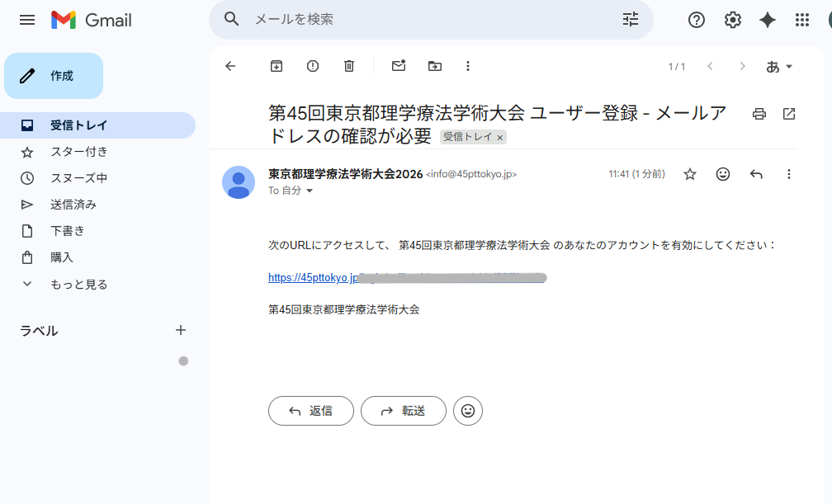The height and width of the screenshot is (504, 832).
Task: Click the Gmail logo
Action: point(92,20)
